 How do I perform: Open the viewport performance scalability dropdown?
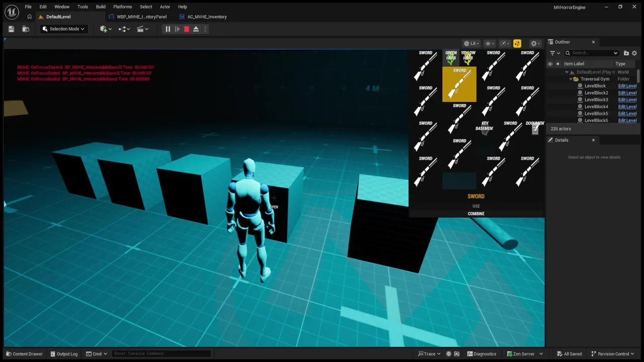click(505, 43)
